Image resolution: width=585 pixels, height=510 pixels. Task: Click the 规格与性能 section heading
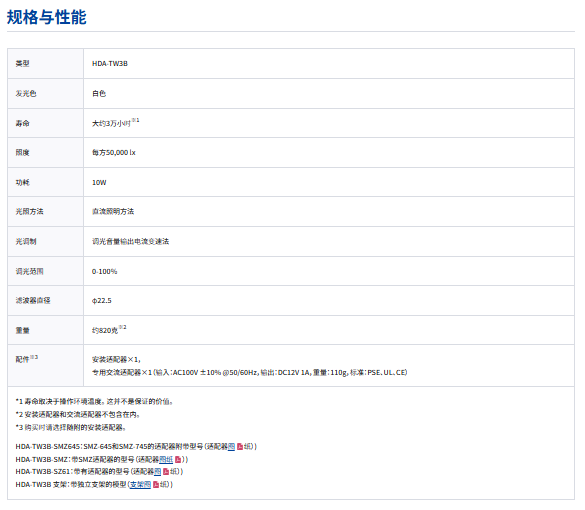coord(47,17)
